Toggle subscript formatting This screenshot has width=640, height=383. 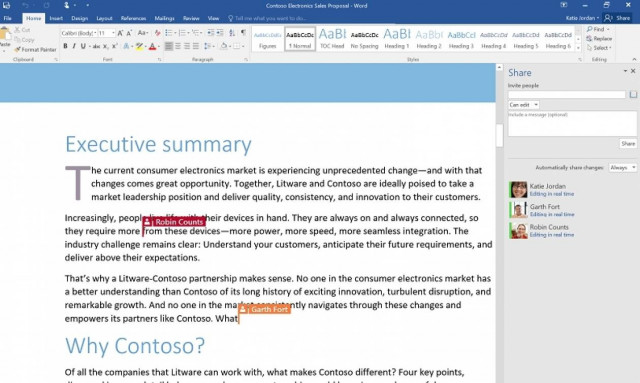105,47
